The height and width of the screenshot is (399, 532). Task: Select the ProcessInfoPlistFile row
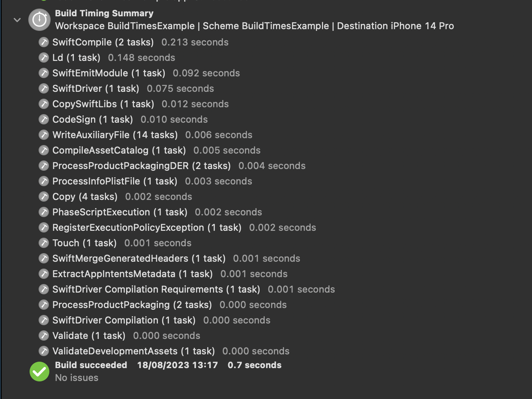[x=115, y=181]
